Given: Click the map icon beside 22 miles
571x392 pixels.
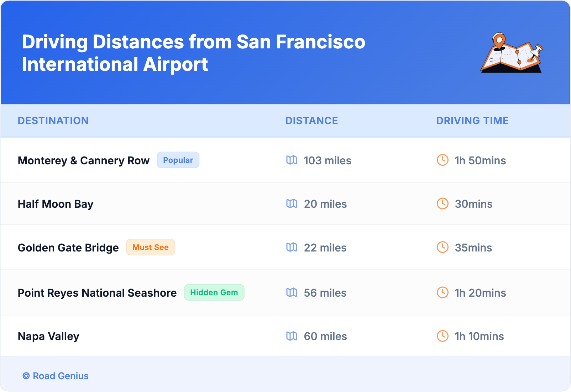Looking at the screenshot, I should (292, 247).
